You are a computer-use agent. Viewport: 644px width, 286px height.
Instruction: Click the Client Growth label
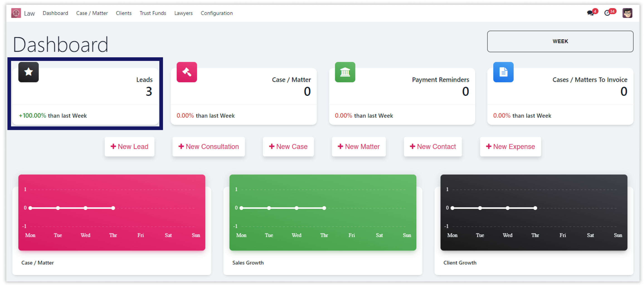pyautogui.click(x=460, y=263)
